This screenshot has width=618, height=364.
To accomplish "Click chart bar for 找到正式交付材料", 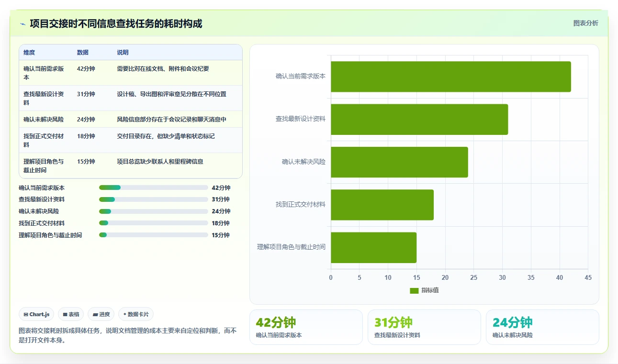I will [382, 205].
